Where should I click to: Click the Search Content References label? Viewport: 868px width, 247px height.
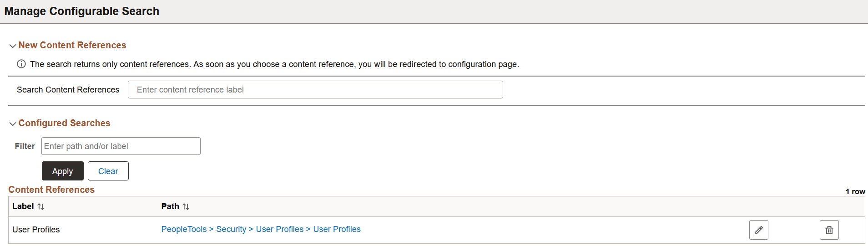68,90
